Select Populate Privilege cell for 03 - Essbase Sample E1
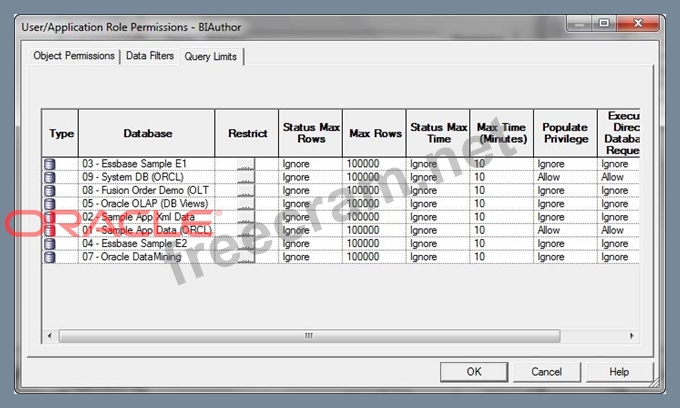This screenshot has width=680, height=408. pyautogui.click(x=566, y=164)
